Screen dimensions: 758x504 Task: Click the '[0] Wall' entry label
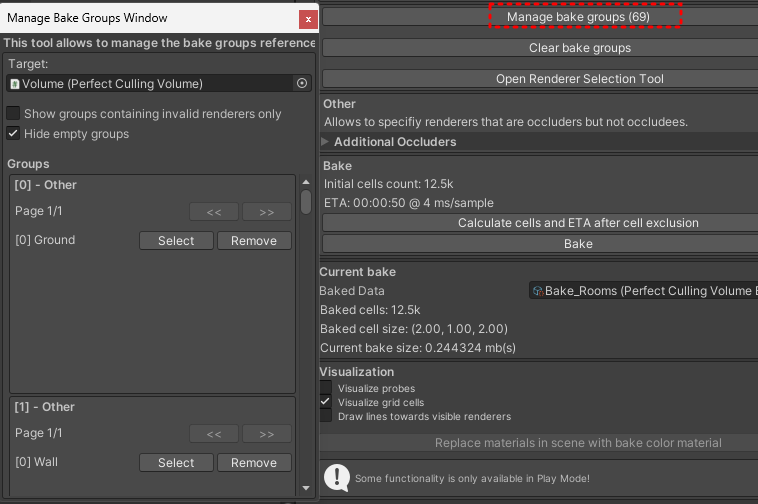[x=36, y=462]
